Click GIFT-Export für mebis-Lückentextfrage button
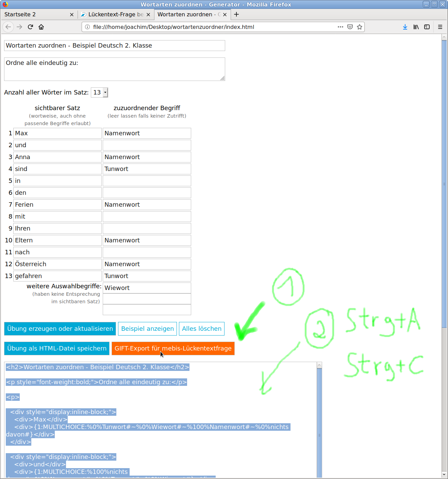448x479 pixels. coord(173,348)
